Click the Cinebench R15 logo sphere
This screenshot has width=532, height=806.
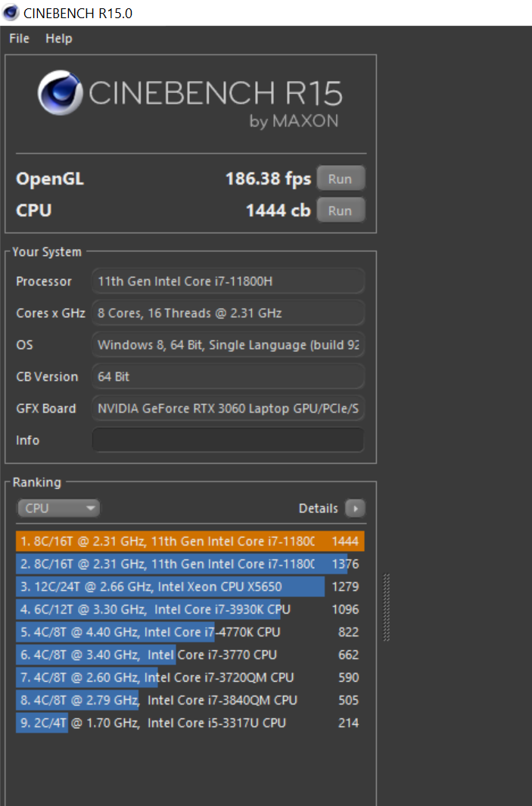[60, 92]
